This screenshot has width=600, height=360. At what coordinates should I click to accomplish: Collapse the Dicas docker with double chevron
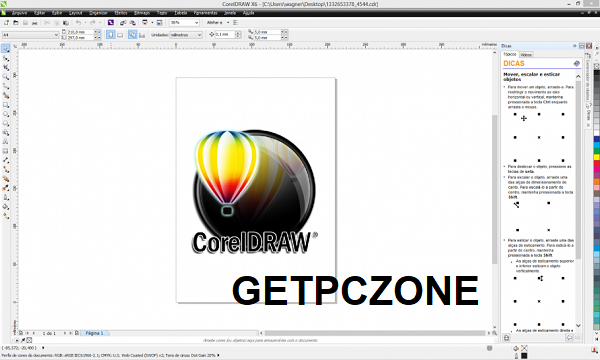click(x=574, y=46)
